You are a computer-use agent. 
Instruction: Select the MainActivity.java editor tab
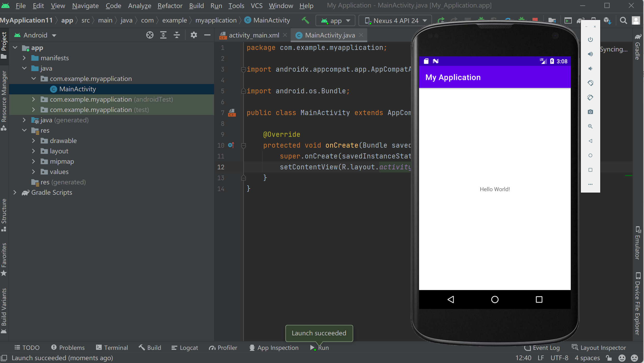pos(330,35)
